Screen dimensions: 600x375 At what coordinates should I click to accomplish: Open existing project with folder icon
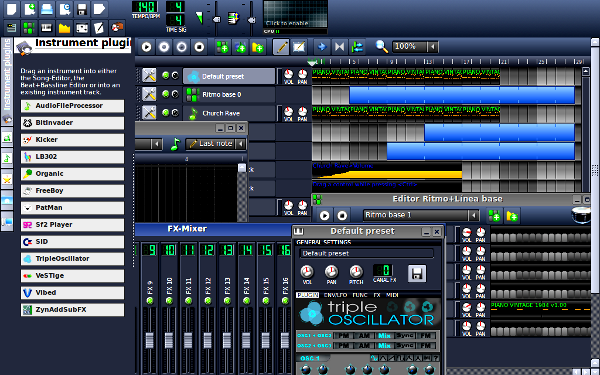47,8
